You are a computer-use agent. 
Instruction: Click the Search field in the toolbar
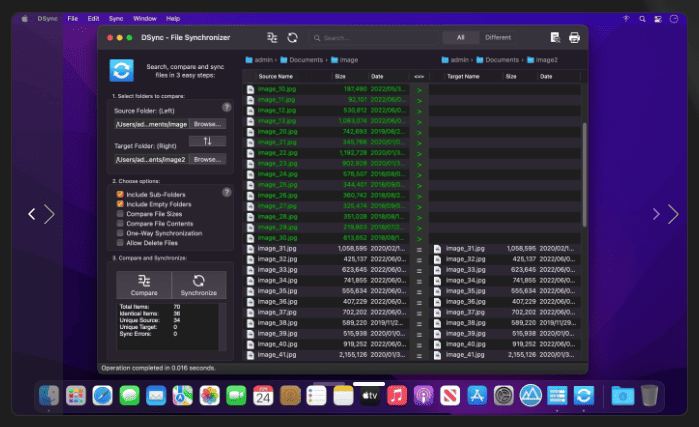coord(373,38)
